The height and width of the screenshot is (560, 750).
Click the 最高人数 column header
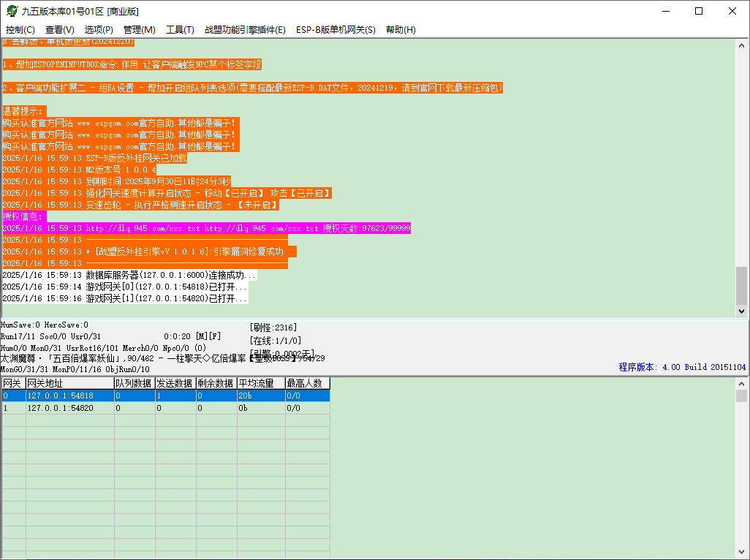click(x=308, y=383)
